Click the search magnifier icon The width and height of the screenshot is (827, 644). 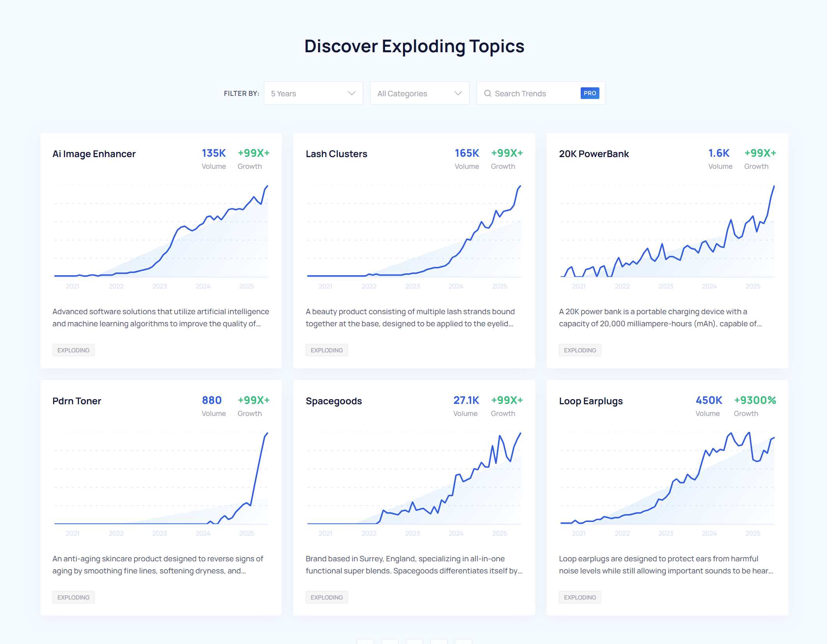coord(487,94)
